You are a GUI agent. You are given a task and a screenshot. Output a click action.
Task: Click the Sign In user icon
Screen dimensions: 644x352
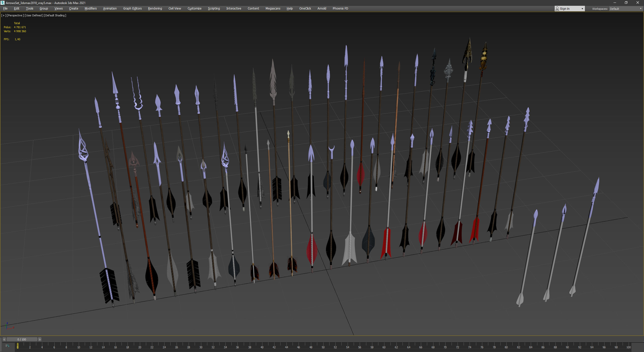[x=557, y=9]
